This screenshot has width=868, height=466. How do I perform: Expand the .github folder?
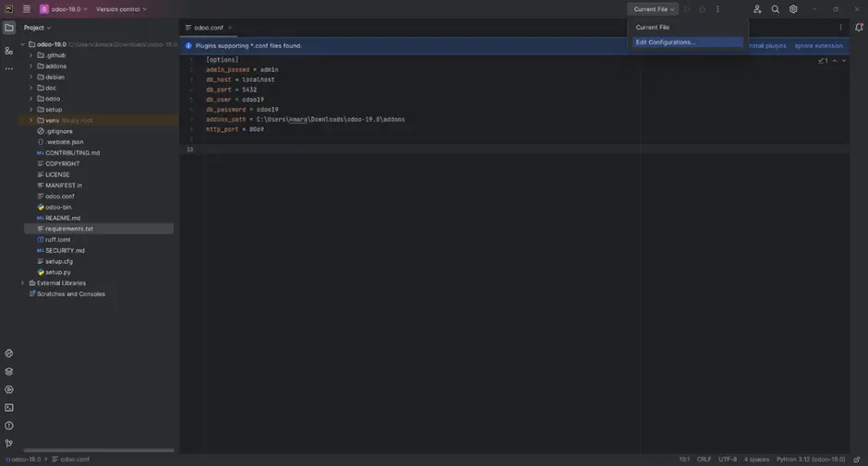[31, 55]
